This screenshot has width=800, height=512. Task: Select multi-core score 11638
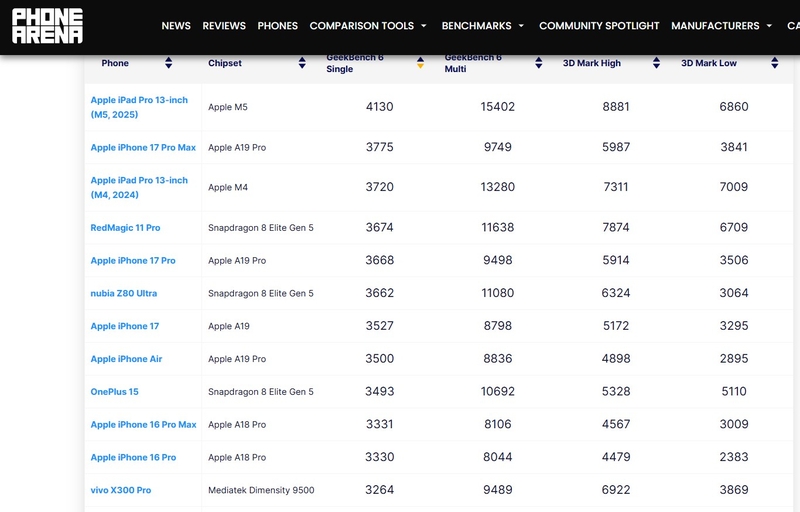point(497,227)
